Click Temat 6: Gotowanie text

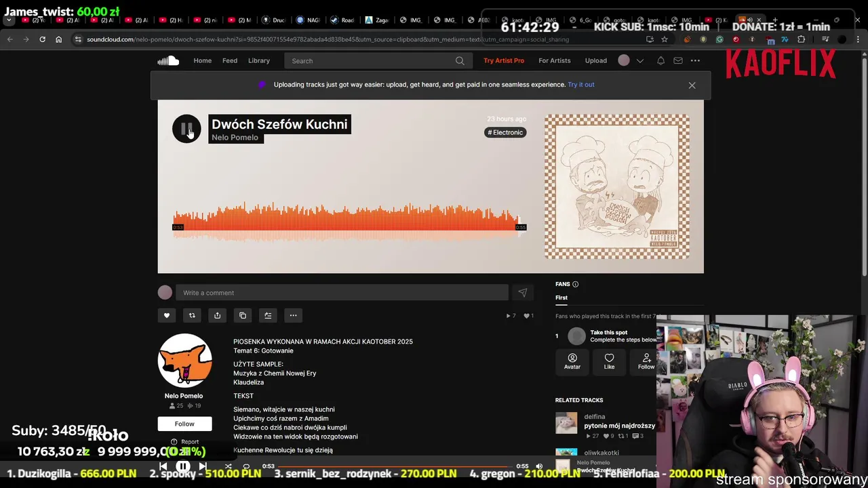(x=263, y=351)
